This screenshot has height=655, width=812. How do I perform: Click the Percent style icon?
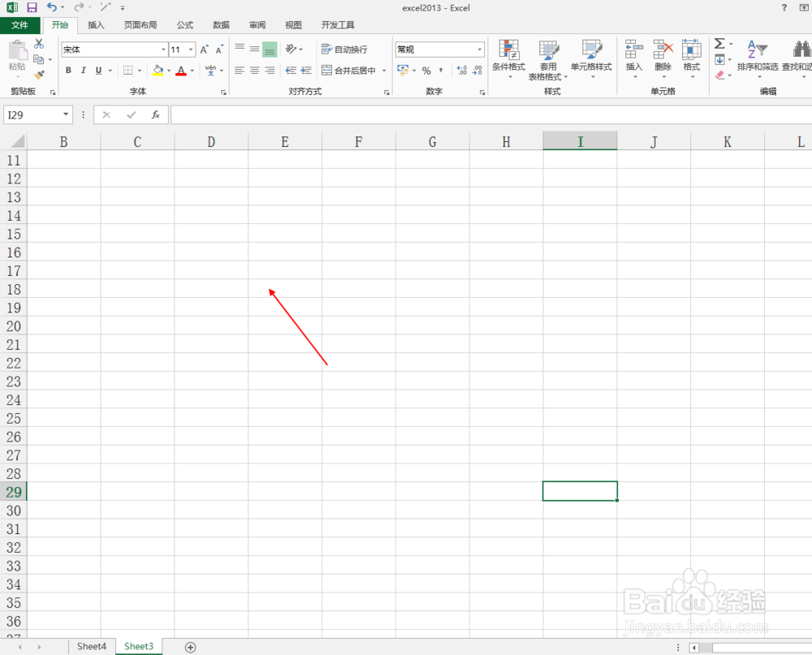click(425, 70)
